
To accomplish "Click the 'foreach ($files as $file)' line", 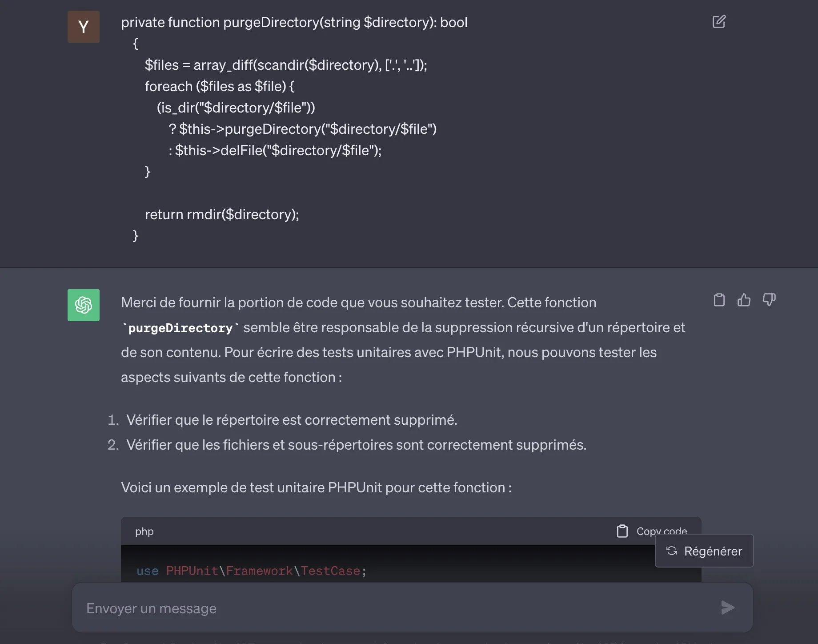I will (x=220, y=86).
